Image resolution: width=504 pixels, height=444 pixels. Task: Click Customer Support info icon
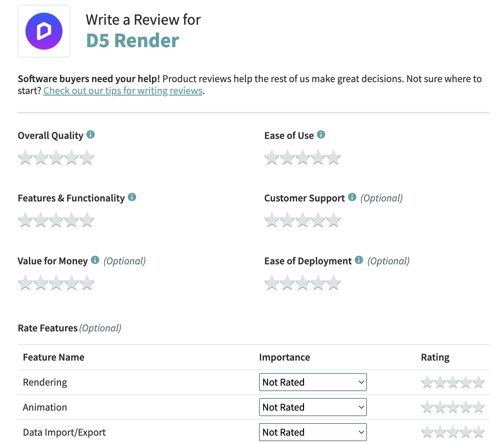[x=352, y=197]
